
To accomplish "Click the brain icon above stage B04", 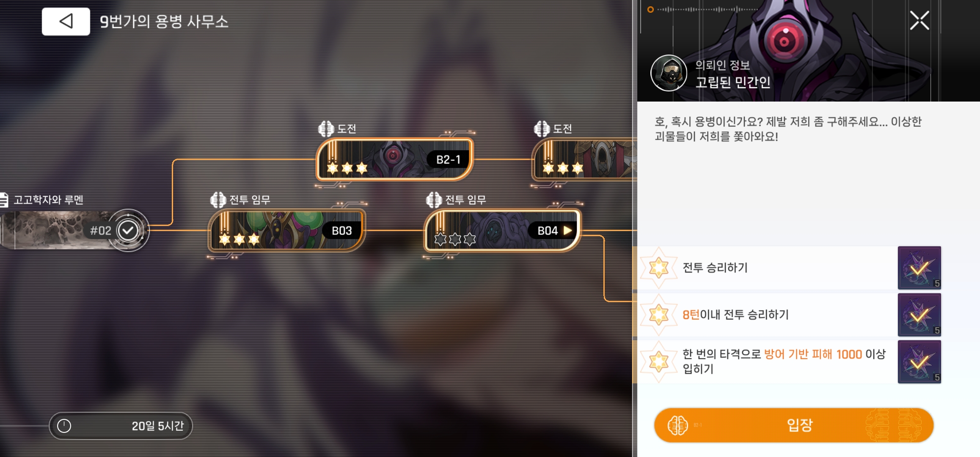I will point(434,200).
